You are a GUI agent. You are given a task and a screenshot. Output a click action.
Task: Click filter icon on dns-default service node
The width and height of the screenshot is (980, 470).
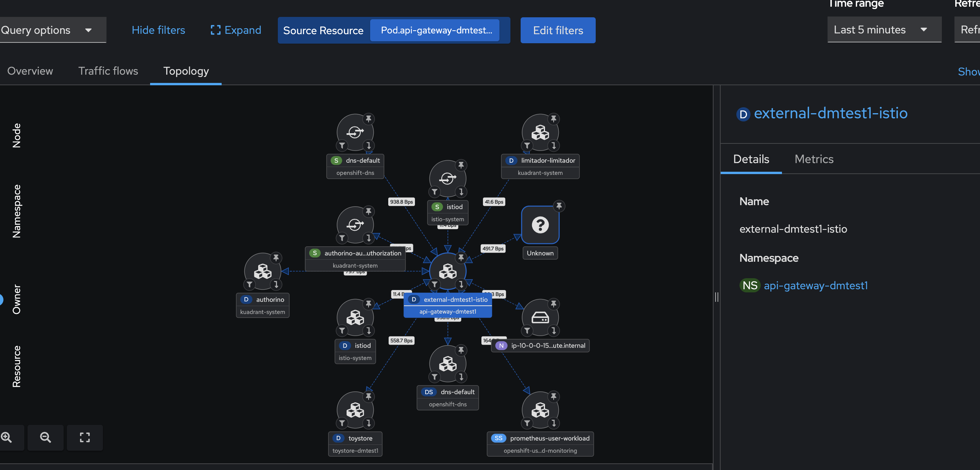[342, 146]
